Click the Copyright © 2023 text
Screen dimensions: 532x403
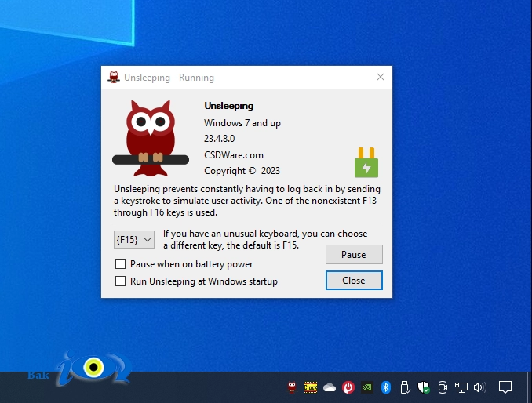[242, 171]
